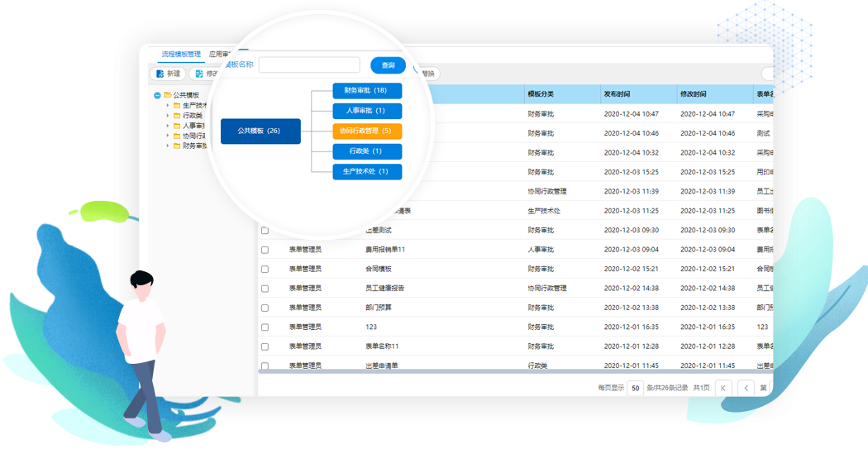The height and width of the screenshot is (454, 868).
Task: Select the orange 协同行政管理 (5) node
Action: coord(367,131)
